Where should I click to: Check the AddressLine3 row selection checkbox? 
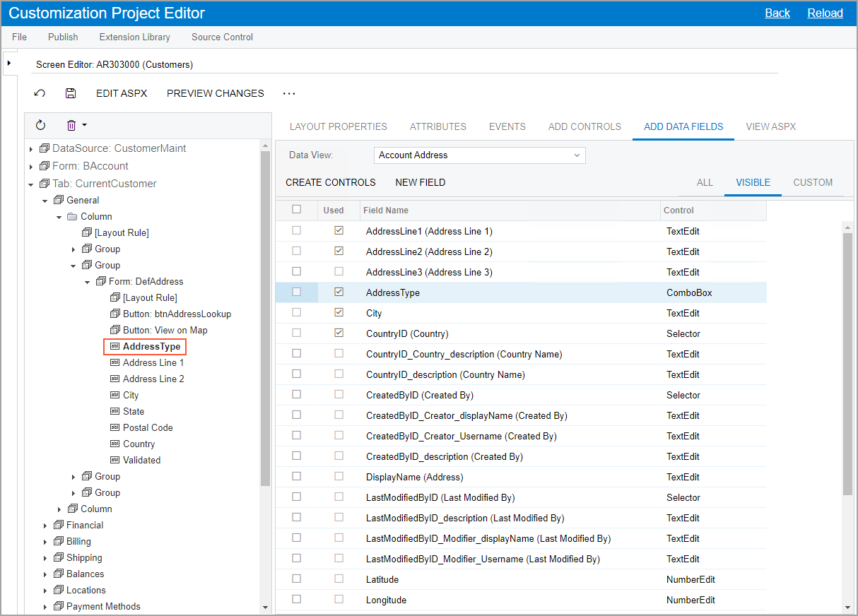(x=296, y=271)
